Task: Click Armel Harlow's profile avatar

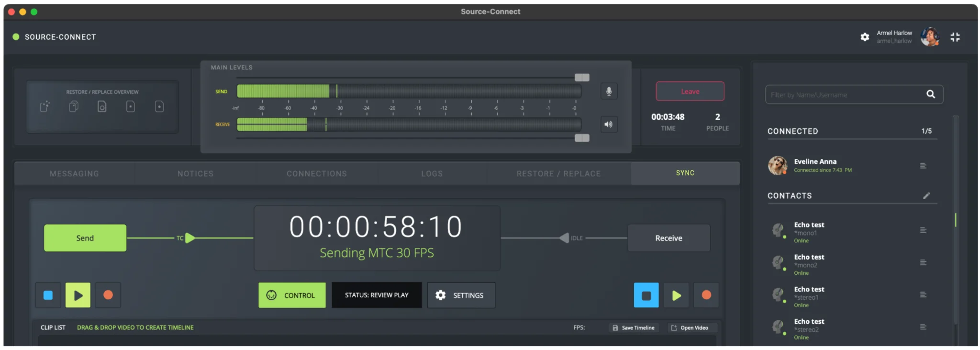Action: tap(930, 37)
